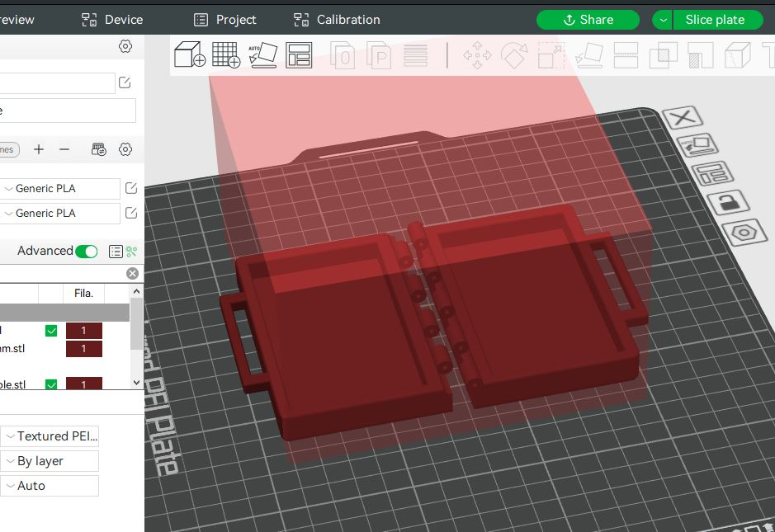Edit the printer preset with pencil icon
The image size is (775, 532).
coord(125,82)
